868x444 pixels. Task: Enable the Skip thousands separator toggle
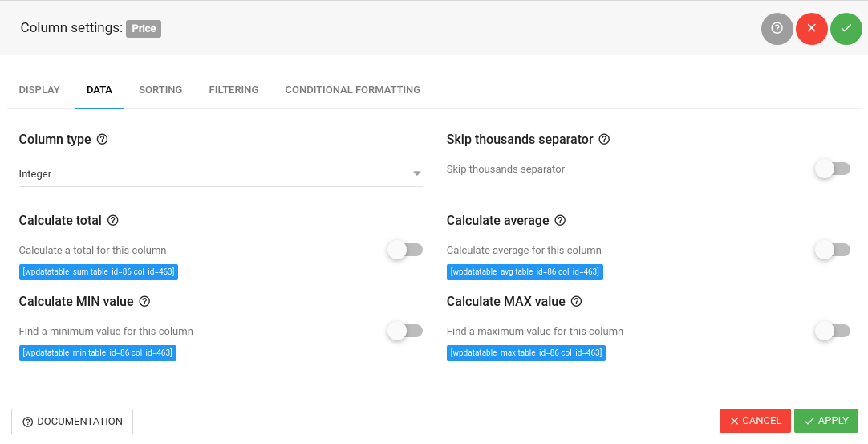point(832,169)
